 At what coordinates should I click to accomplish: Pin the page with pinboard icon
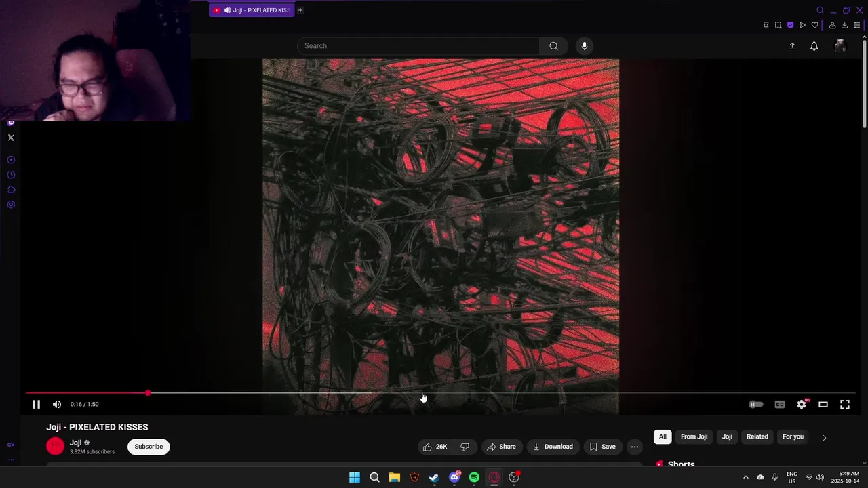tap(766, 25)
